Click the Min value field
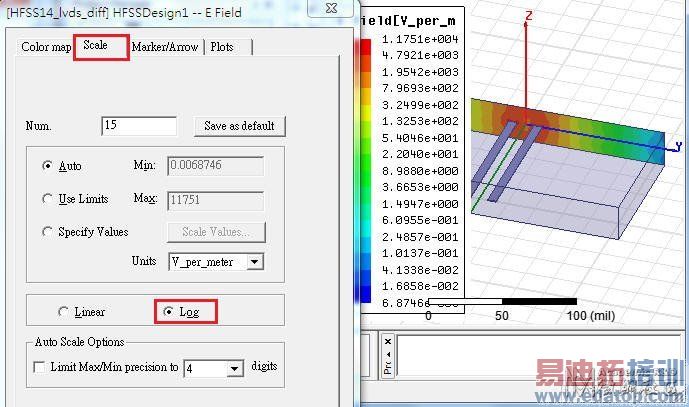 coord(215,166)
